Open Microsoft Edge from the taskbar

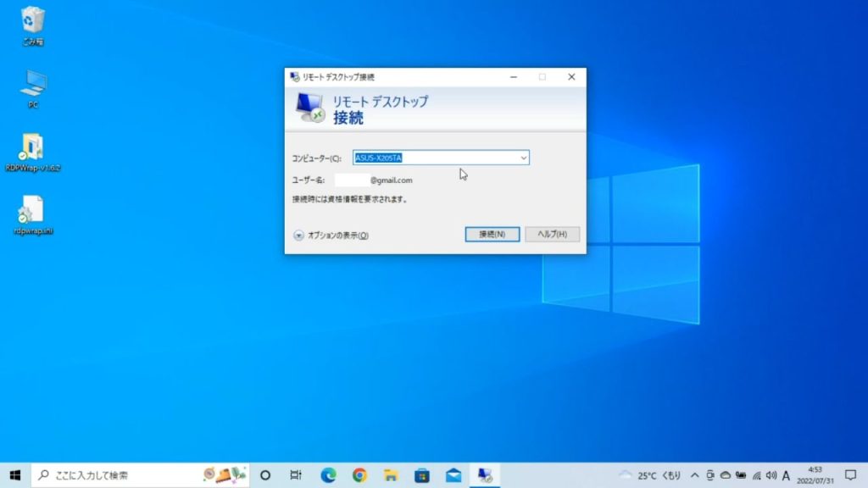click(x=328, y=475)
